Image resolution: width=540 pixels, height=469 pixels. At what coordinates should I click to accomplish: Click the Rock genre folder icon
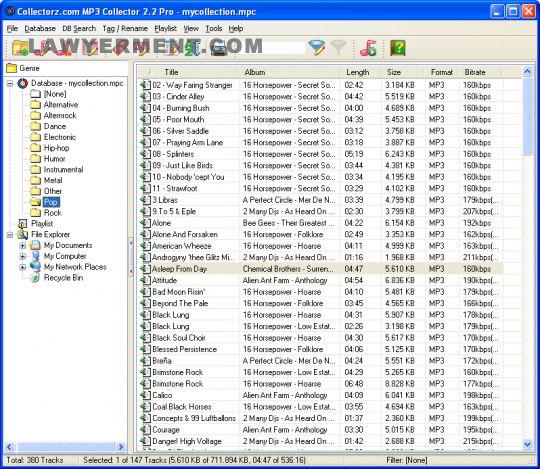35,212
